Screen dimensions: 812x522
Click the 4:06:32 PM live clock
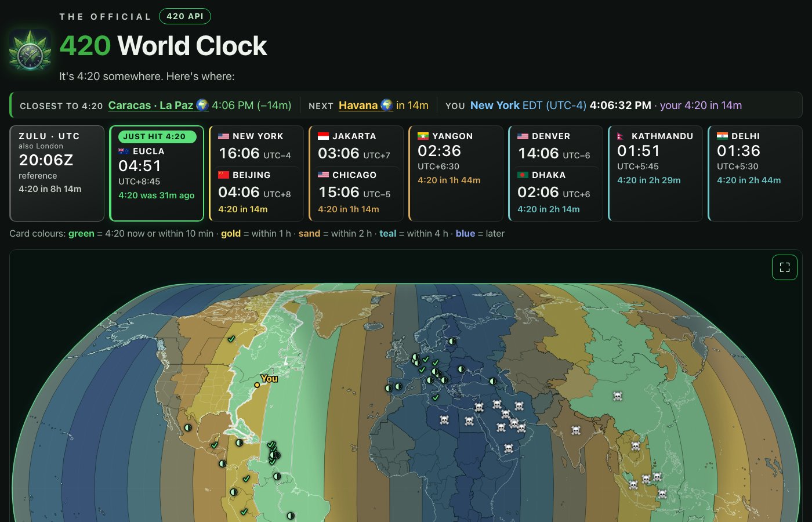(621, 106)
